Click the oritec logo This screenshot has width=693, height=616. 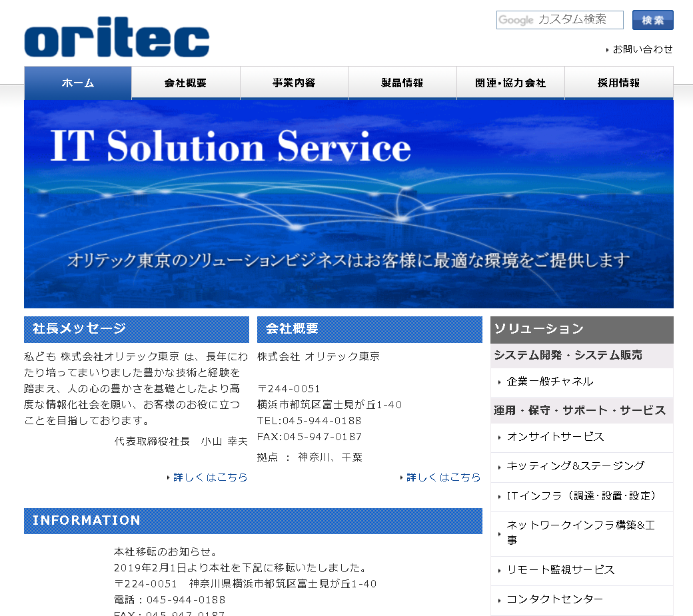tap(117, 38)
